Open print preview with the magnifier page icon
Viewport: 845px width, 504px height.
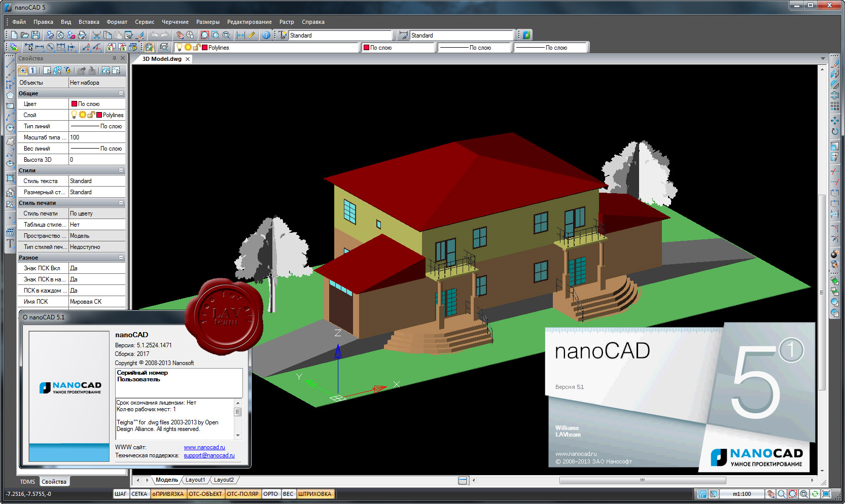[x=60, y=35]
